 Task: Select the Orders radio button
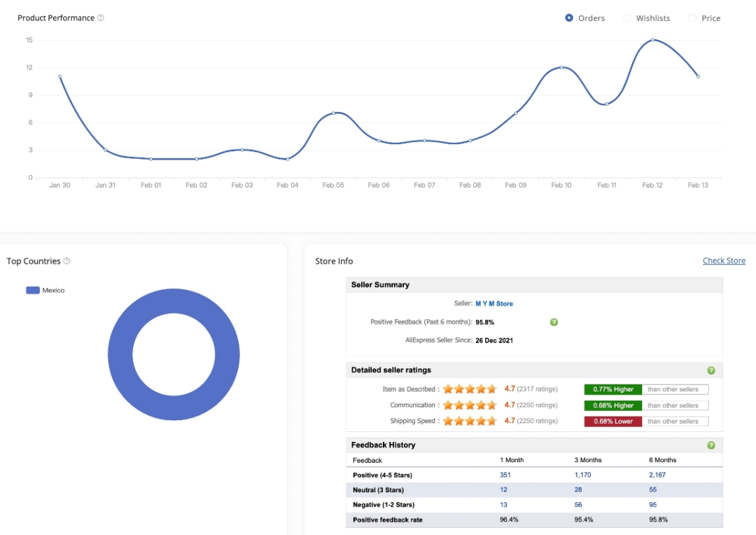pyautogui.click(x=569, y=18)
